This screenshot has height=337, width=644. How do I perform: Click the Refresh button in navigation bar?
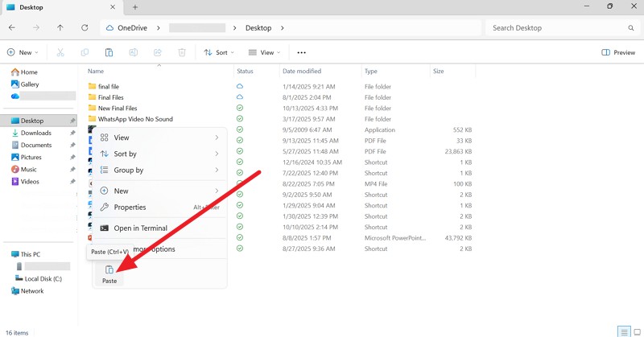click(x=85, y=27)
